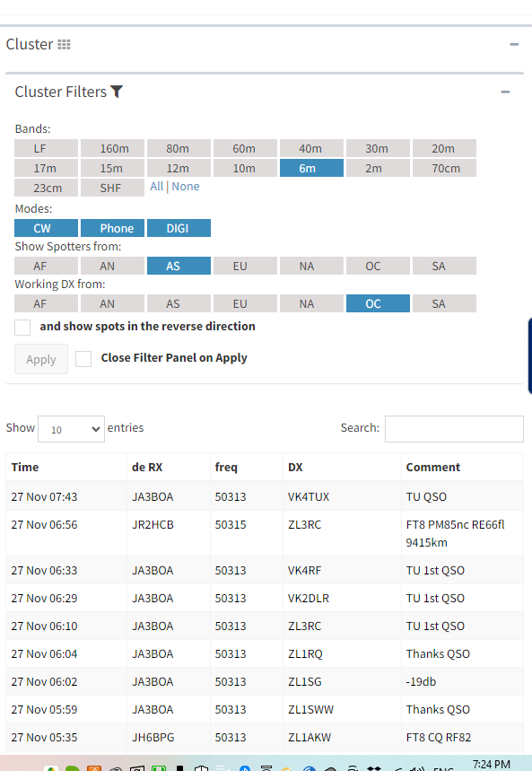Image resolution: width=532 pixels, height=771 pixels.
Task: Collapse the Cluster Filters panel
Action: [505, 92]
